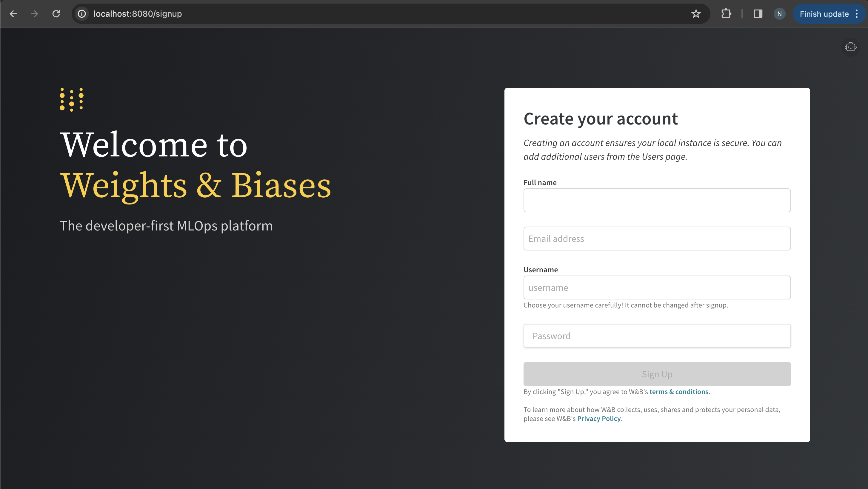Viewport: 868px width, 489px height.
Task: Click the browser forward arrow
Action: tap(34, 14)
